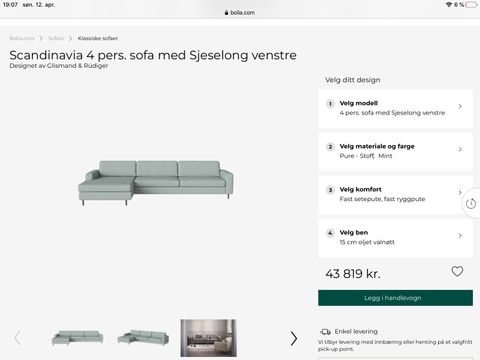This screenshot has height=360, width=480.
Task: Select the front-view sofa thumbnail
Action: point(77,338)
